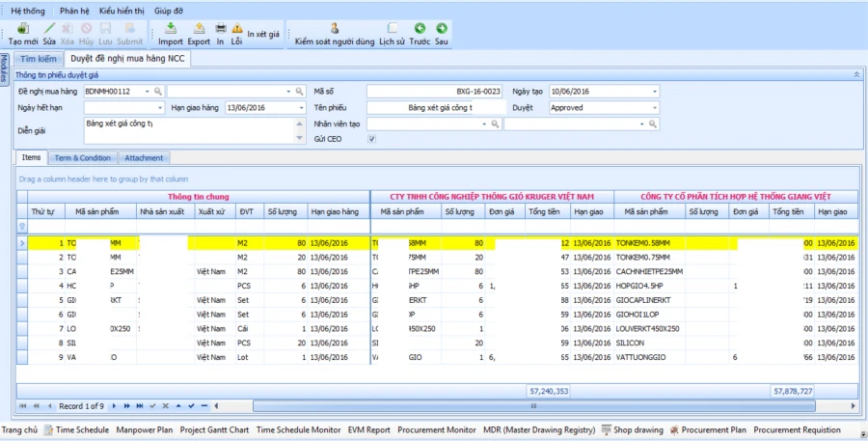
Task: Click the grid filter row funnel icon
Action: [x=22, y=227]
